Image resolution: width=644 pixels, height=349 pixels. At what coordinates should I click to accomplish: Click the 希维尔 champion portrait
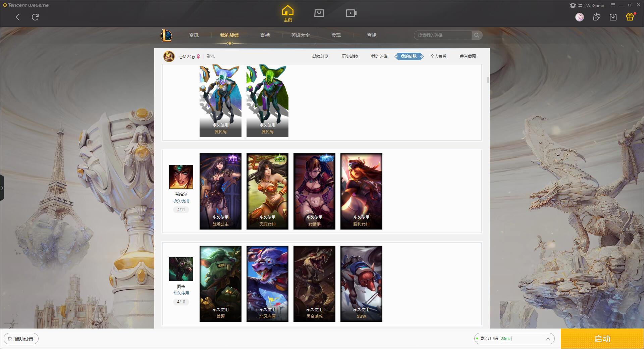pyautogui.click(x=181, y=177)
